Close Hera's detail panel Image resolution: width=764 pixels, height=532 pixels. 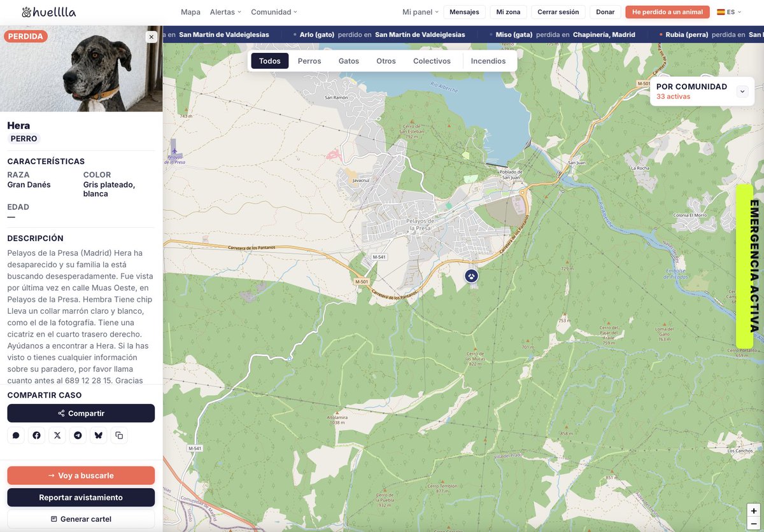pyautogui.click(x=152, y=37)
